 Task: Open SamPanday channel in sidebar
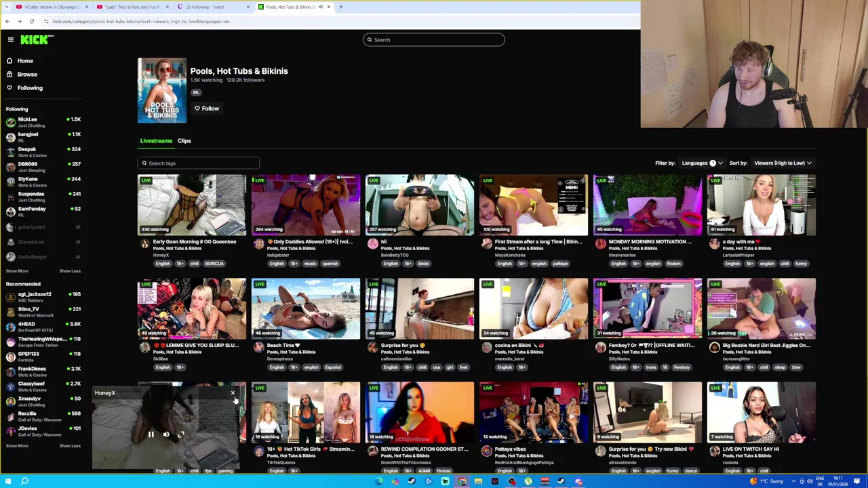tap(43, 211)
